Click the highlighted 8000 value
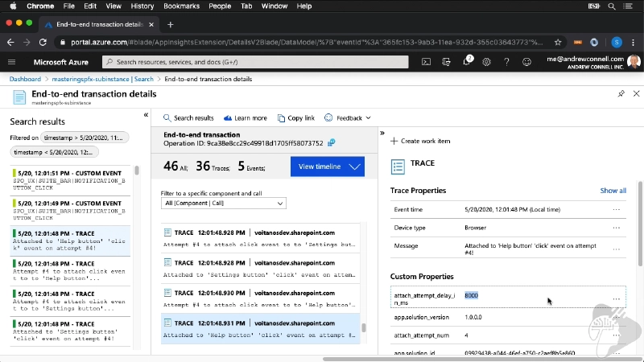Screen dimensions: 644x362 coord(471,295)
